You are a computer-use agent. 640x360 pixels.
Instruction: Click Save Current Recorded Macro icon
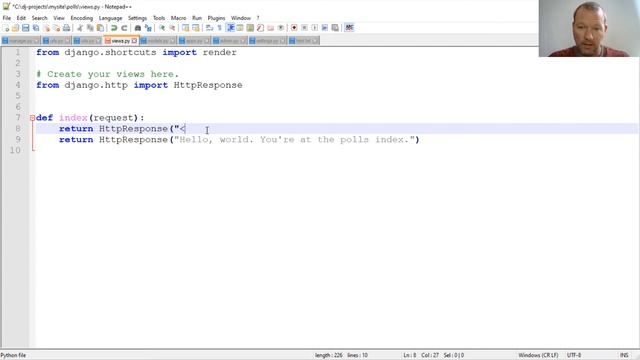click(x=335, y=28)
